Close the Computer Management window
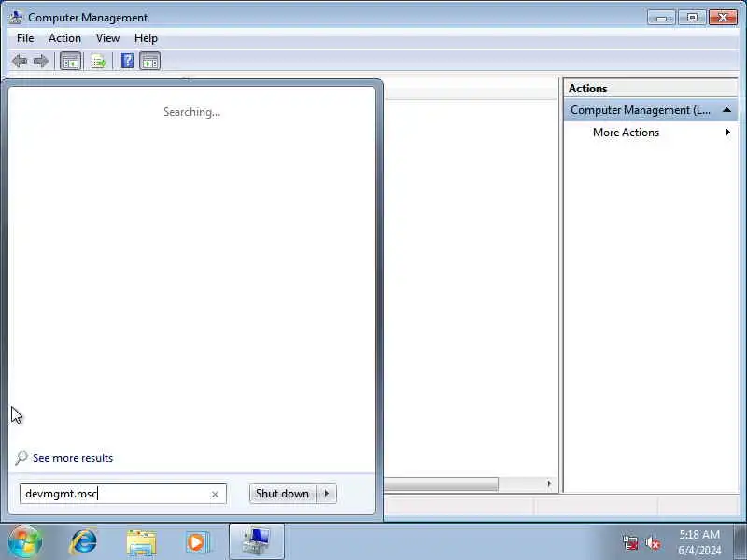The height and width of the screenshot is (560, 747). [x=723, y=18]
